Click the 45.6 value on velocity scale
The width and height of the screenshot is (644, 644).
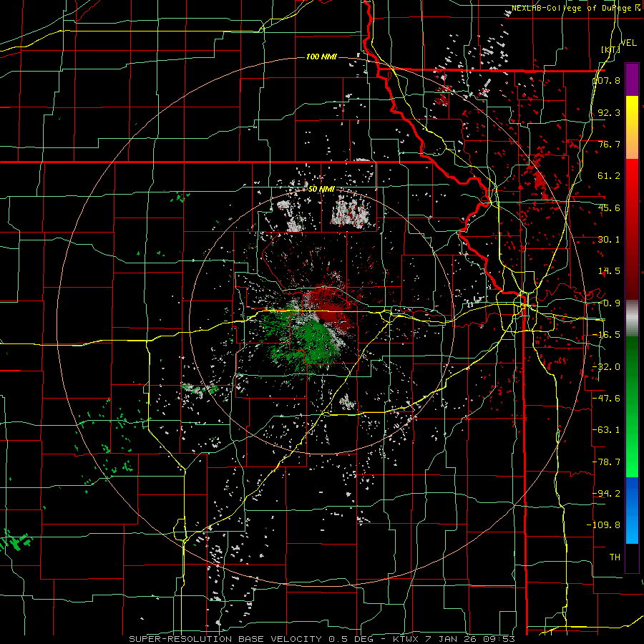point(609,208)
